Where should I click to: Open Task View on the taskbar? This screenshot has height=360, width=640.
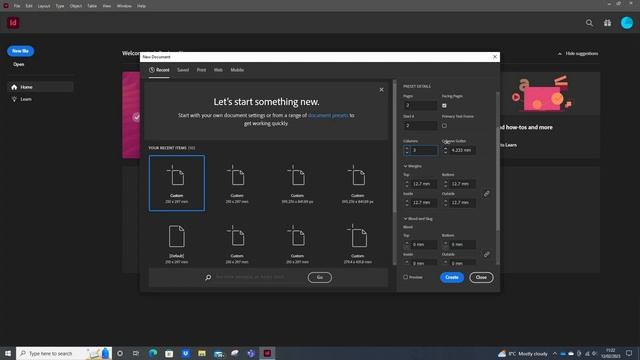[x=136, y=353]
